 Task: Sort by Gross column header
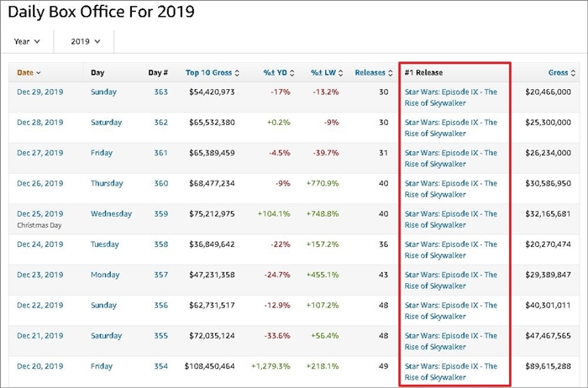pos(562,73)
